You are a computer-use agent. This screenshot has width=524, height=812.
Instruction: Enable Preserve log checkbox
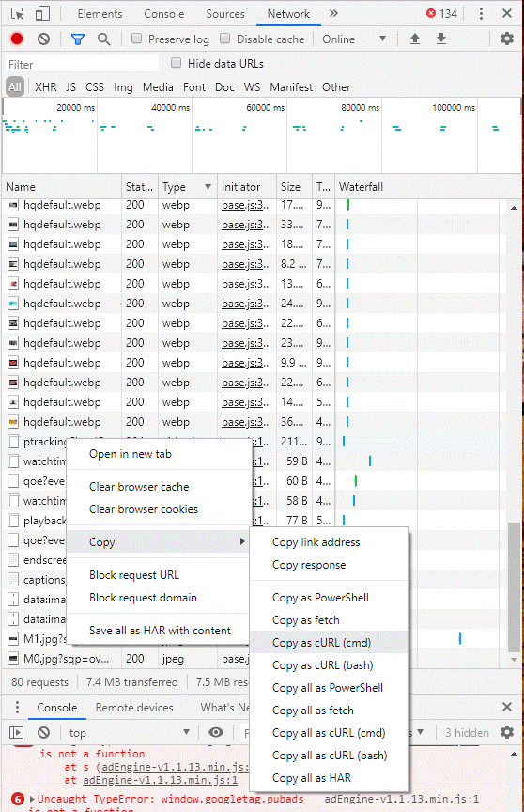[136, 39]
